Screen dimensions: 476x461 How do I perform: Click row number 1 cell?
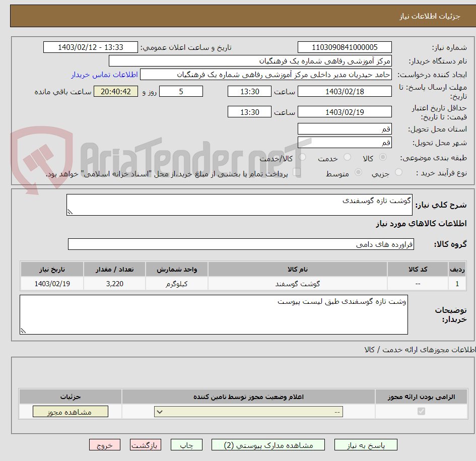(x=457, y=284)
